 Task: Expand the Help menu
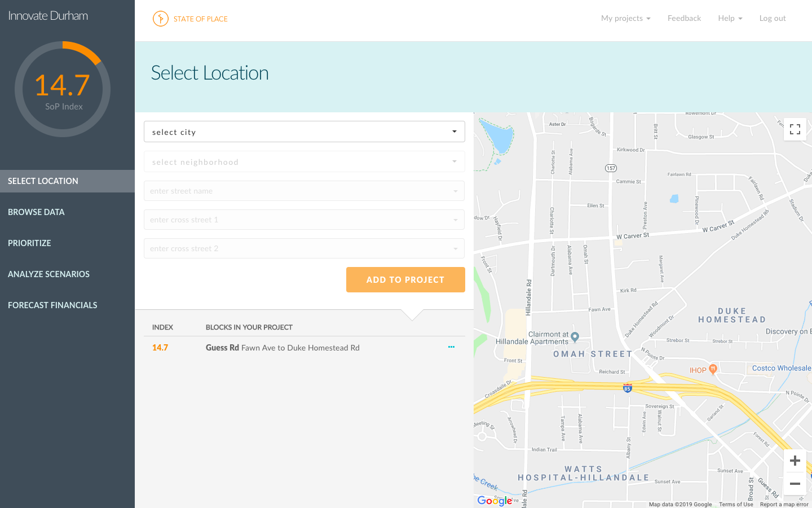730,18
